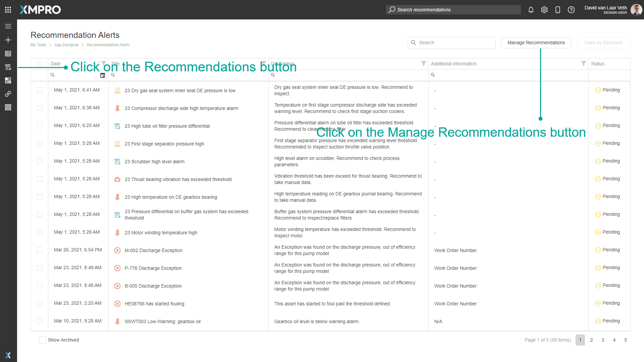Image resolution: width=644 pixels, height=362 pixels.
Task: Tick the select-all header checkbox
Action: click(40, 64)
